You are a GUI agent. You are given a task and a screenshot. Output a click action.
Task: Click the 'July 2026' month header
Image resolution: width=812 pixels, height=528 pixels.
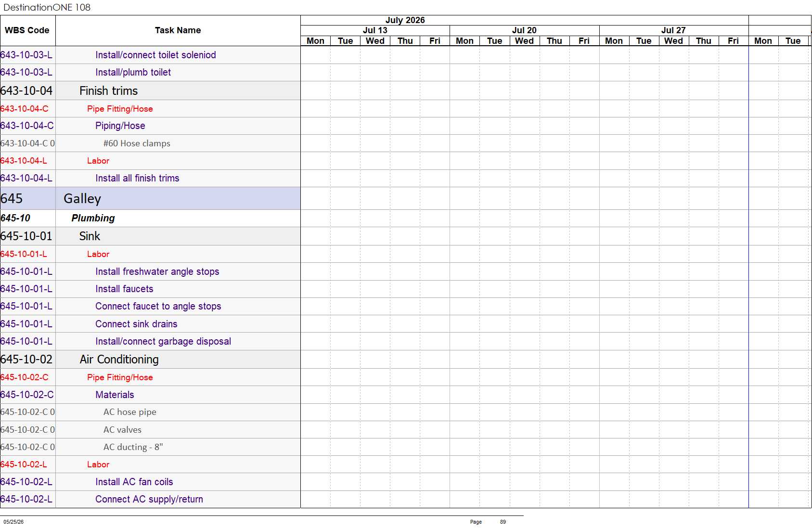click(405, 20)
